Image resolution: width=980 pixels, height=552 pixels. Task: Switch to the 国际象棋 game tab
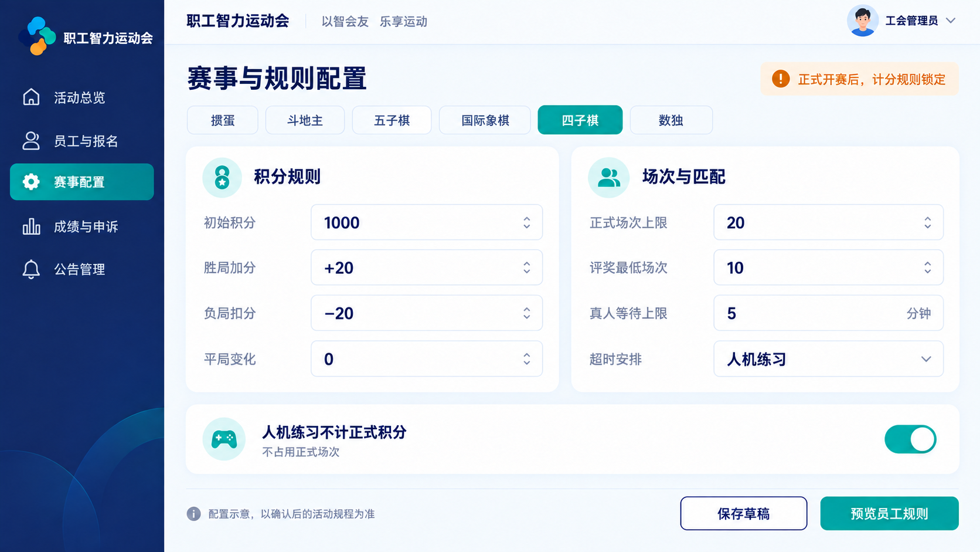pyautogui.click(x=485, y=120)
